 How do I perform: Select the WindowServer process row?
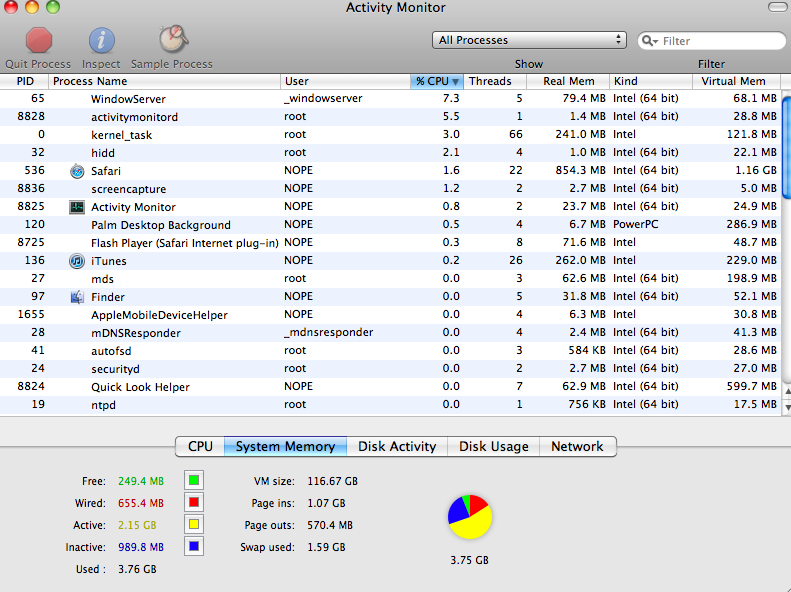click(x=391, y=99)
